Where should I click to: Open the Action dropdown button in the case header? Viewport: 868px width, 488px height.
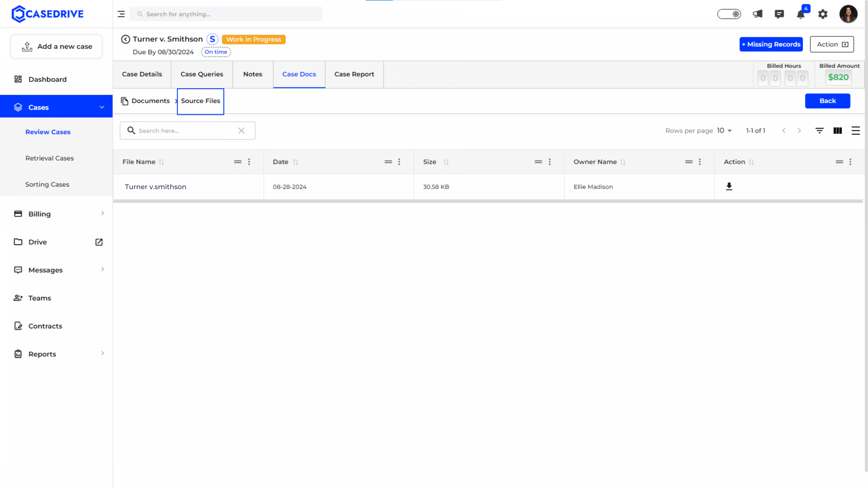[x=832, y=44]
